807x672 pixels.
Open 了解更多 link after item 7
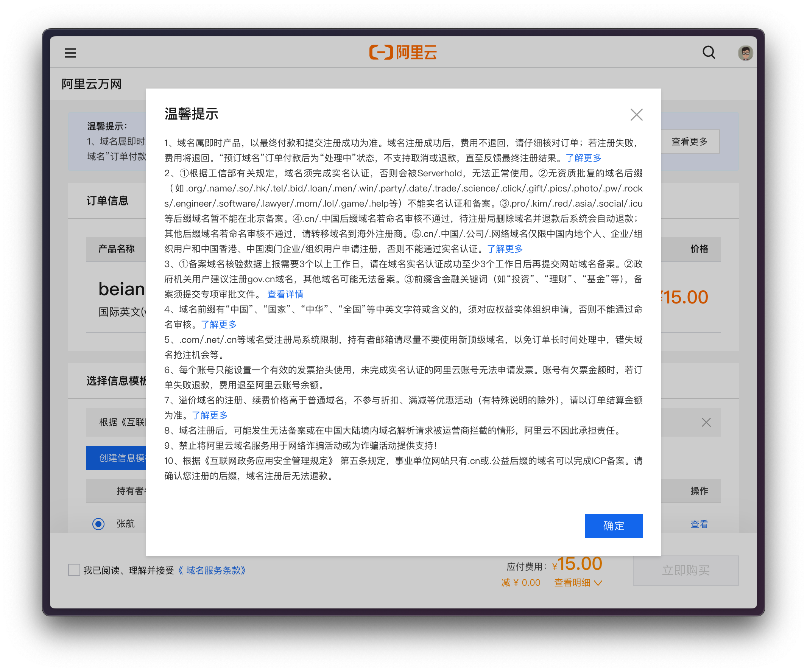pyautogui.click(x=210, y=415)
